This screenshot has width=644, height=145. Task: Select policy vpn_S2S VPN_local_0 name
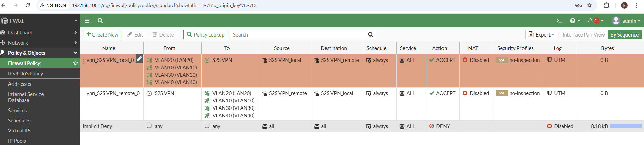110,60
